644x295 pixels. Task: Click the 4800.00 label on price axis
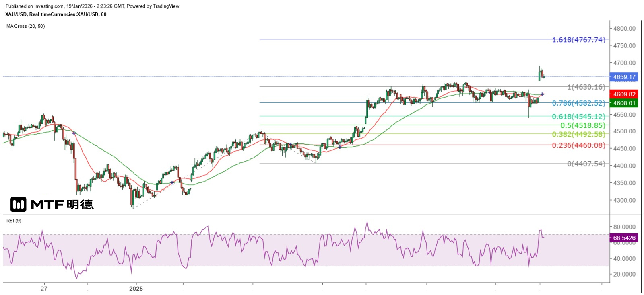click(x=624, y=29)
